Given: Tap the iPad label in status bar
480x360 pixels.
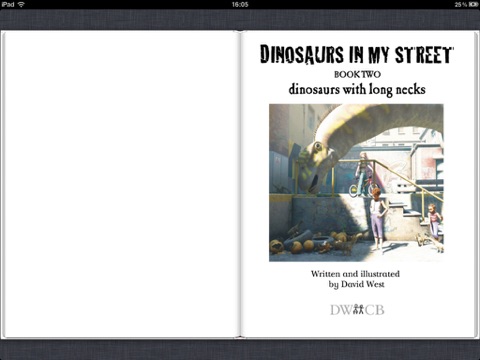Looking at the screenshot, I should (x=8, y=4).
